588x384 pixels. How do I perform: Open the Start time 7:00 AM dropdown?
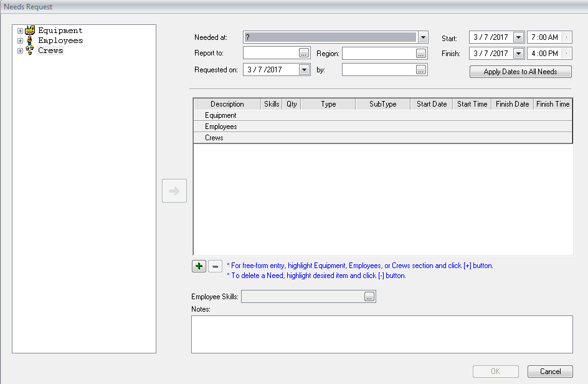[566, 37]
